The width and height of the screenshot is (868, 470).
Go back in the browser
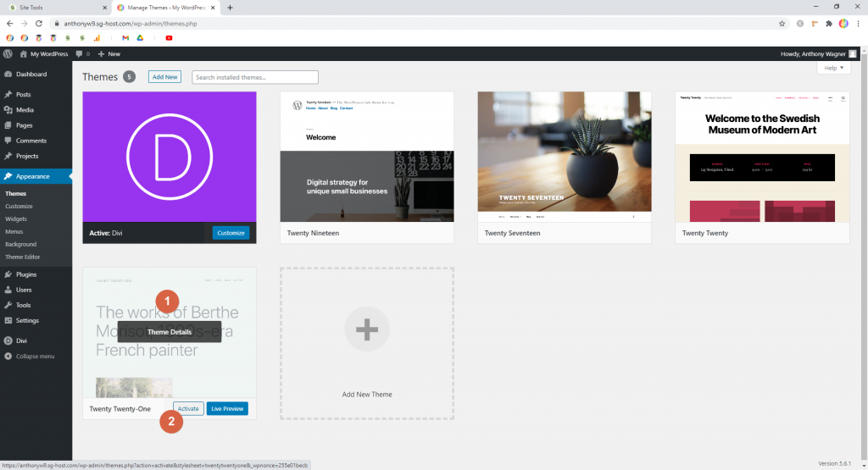tap(9, 23)
